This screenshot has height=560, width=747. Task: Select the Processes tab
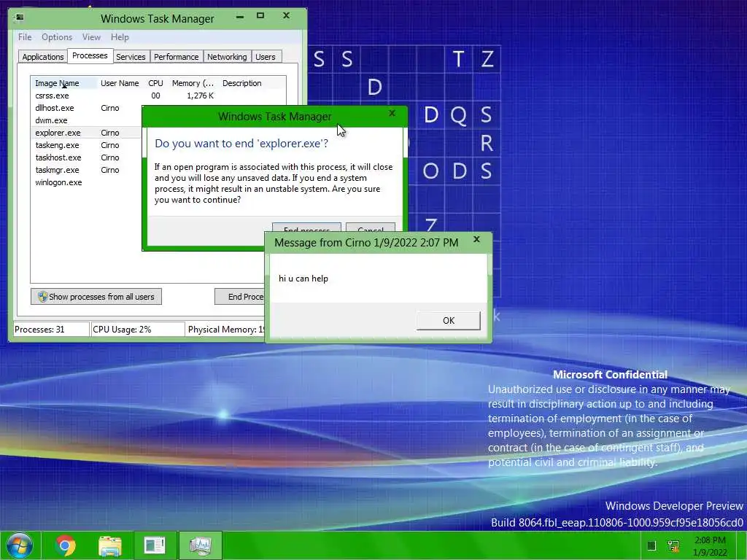90,55
